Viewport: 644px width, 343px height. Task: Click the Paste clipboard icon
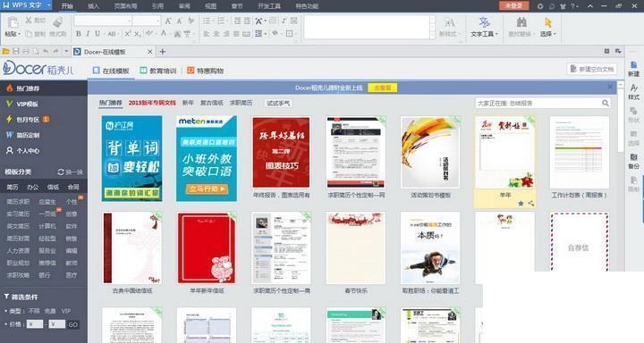pos(13,22)
